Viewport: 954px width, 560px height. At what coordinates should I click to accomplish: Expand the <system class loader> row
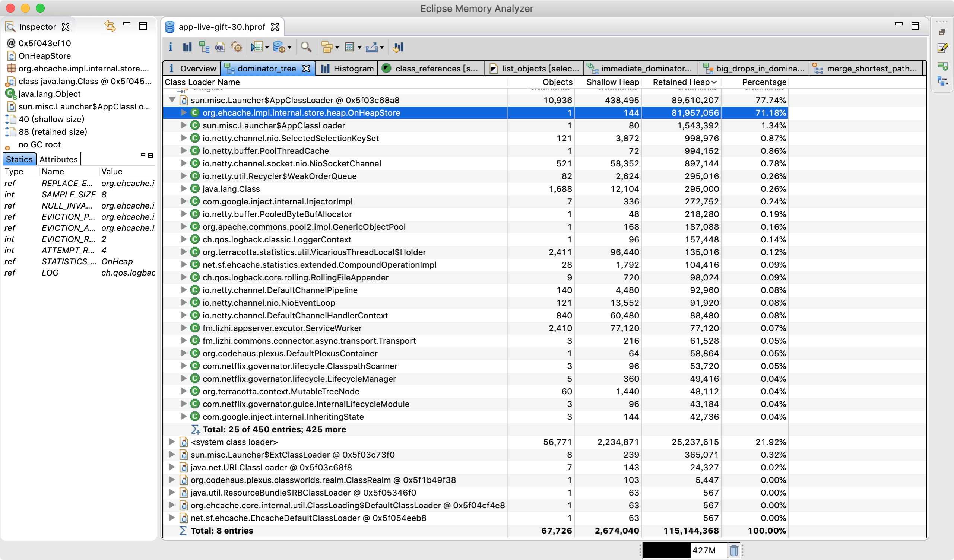172,442
